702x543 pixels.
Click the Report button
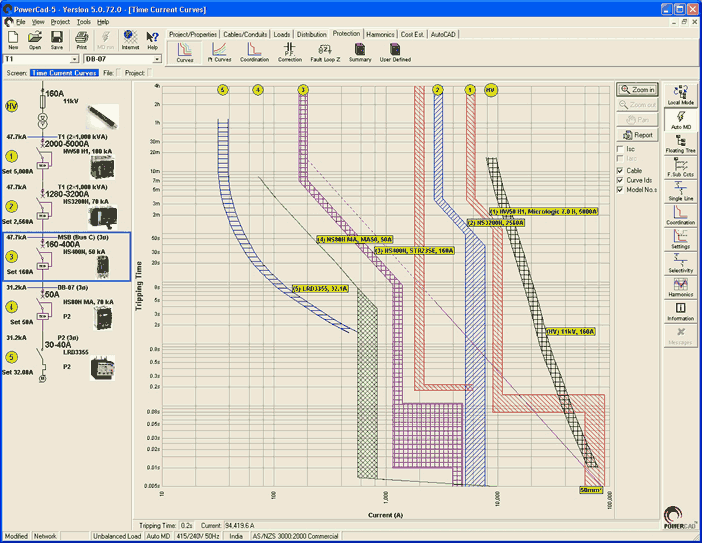click(x=638, y=135)
